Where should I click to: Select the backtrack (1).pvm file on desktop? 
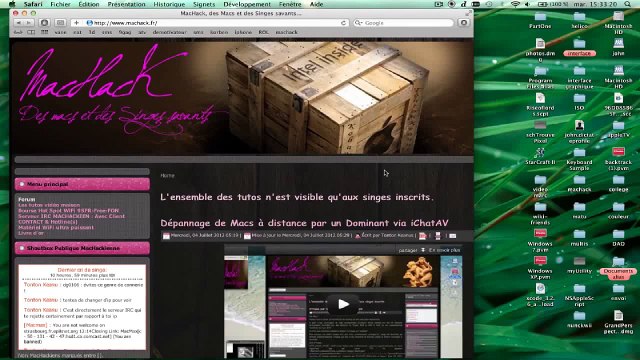(x=618, y=159)
